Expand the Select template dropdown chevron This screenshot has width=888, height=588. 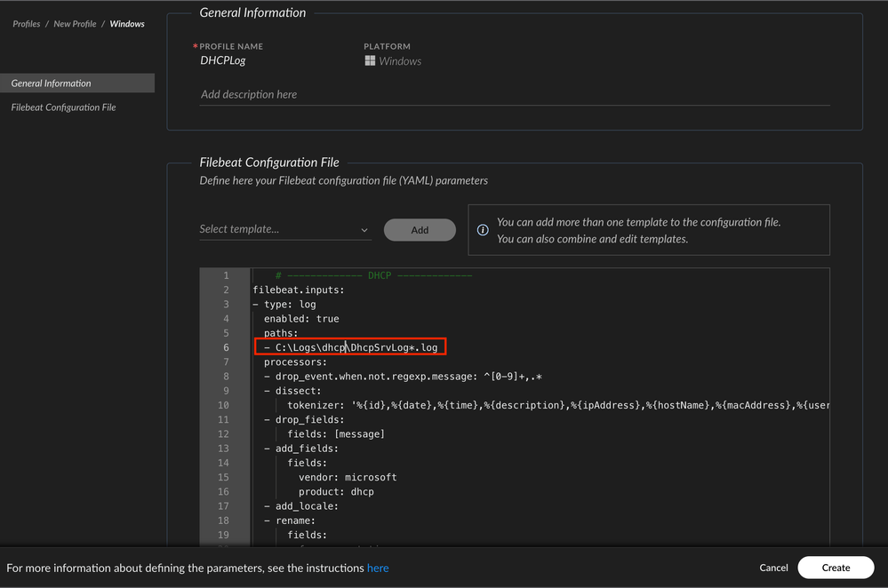coord(364,230)
